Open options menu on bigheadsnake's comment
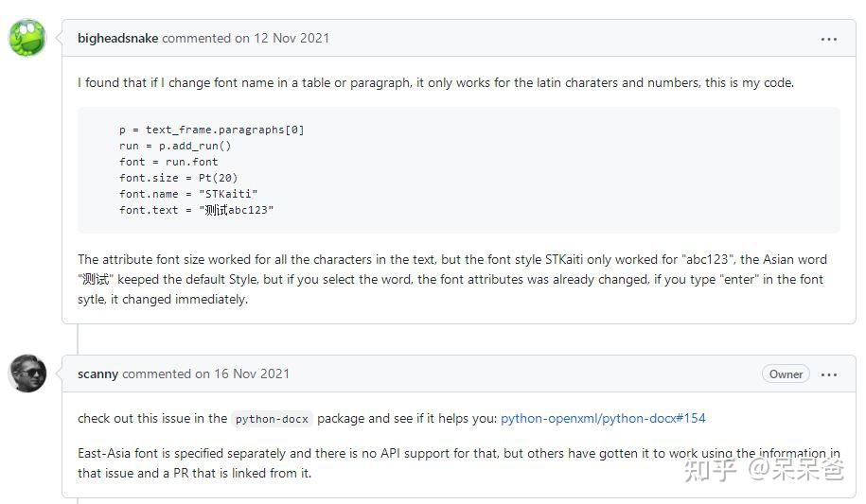The width and height of the screenshot is (866, 504). pyautogui.click(x=829, y=39)
